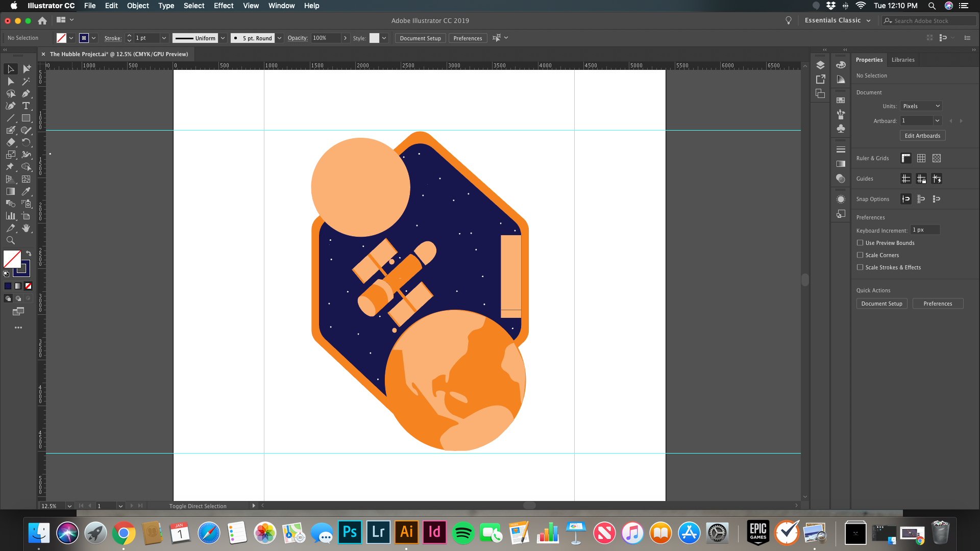Open the Appearance panel sun icon
The width and height of the screenshot is (980, 551).
pyautogui.click(x=841, y=199)
